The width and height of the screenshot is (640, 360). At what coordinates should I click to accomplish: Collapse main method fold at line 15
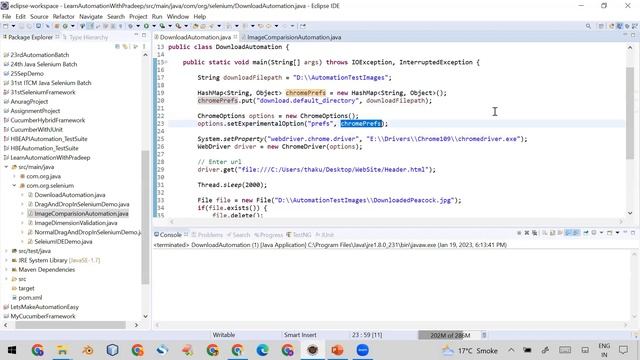(x=165, y=62)
